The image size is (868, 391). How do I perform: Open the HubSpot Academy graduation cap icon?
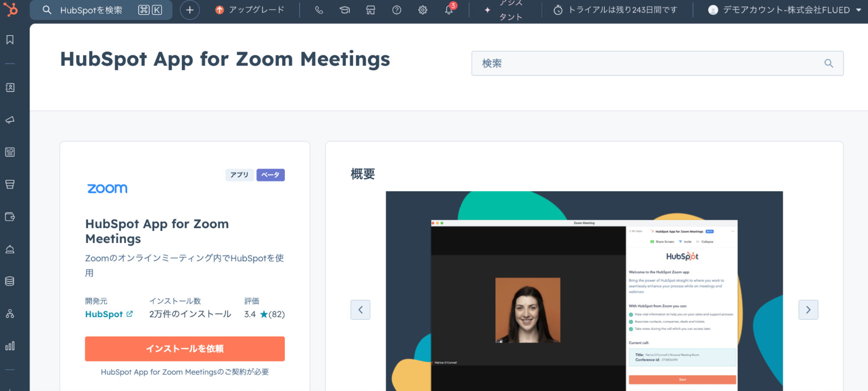[345, 10]
